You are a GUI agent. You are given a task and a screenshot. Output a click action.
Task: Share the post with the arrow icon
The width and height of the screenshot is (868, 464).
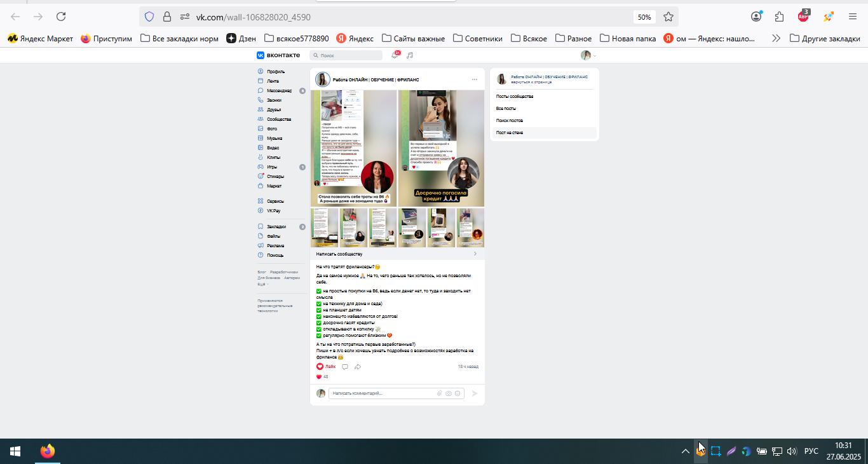pos(358,367)
